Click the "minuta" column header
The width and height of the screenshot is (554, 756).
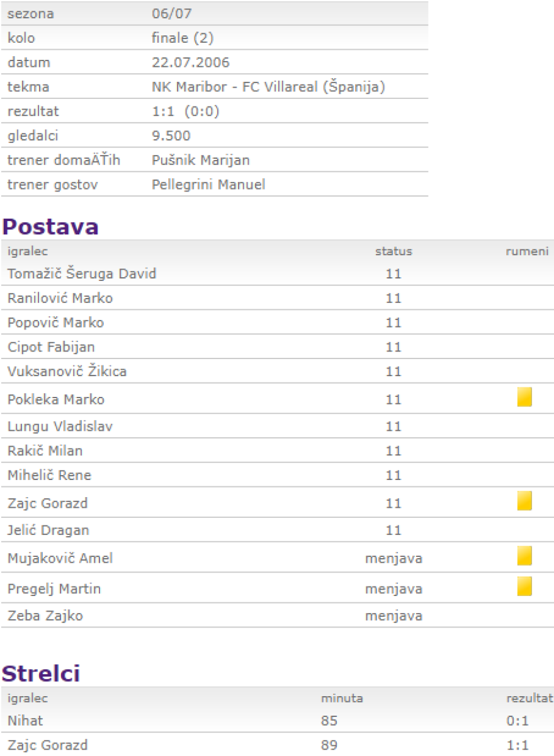342,699
